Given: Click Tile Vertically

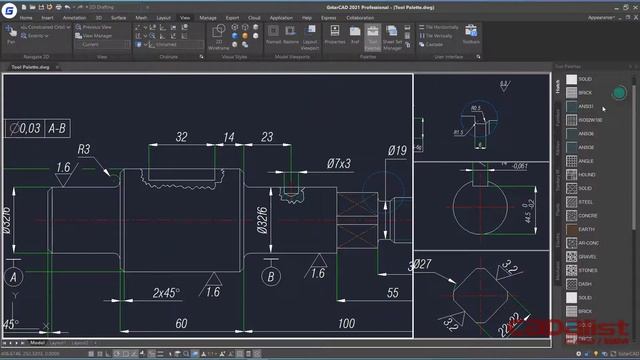Looking at the screenshot, I should [x=436, y=36].
